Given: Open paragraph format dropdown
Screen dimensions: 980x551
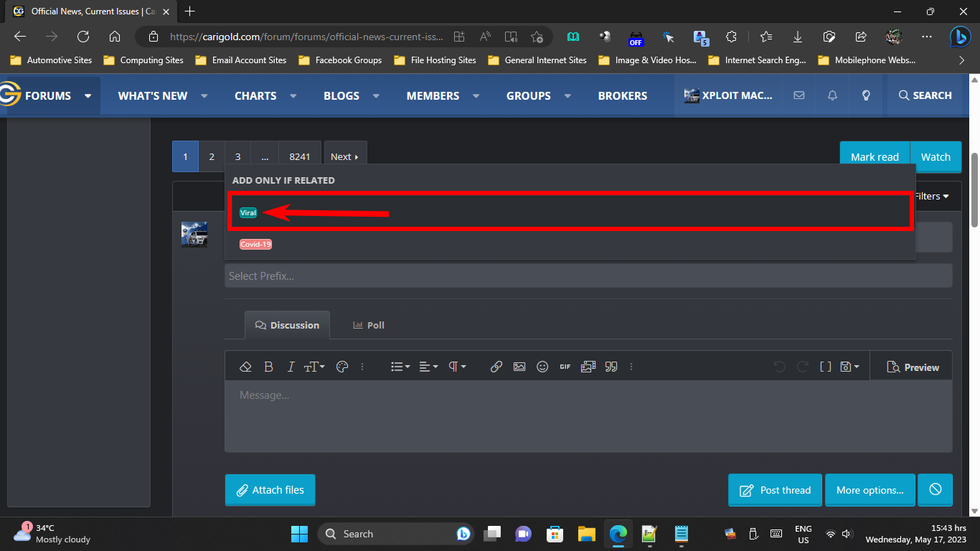Looking at the screenshot, I should pos(457,367).
